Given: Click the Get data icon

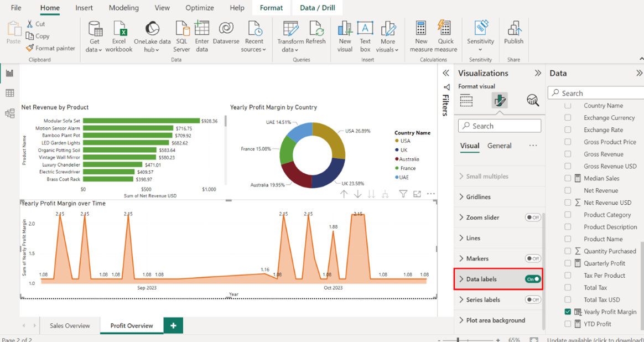Looking at the screenshot, I should 95,30.
